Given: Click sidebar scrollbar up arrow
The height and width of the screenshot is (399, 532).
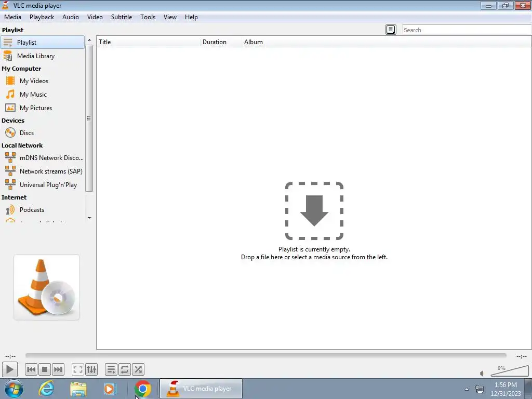Looking at the screenshot, I should pyautogui.click(x=89, y=40).
